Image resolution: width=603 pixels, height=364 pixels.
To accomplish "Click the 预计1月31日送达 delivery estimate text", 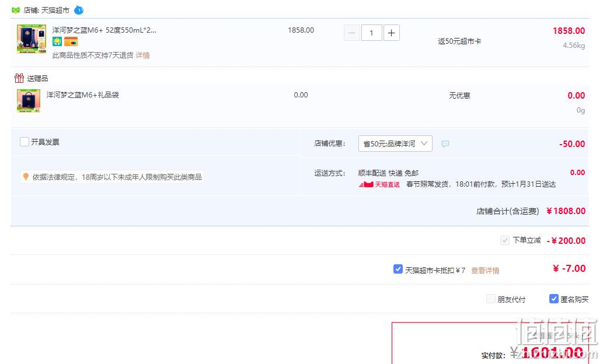I will 529,184.
